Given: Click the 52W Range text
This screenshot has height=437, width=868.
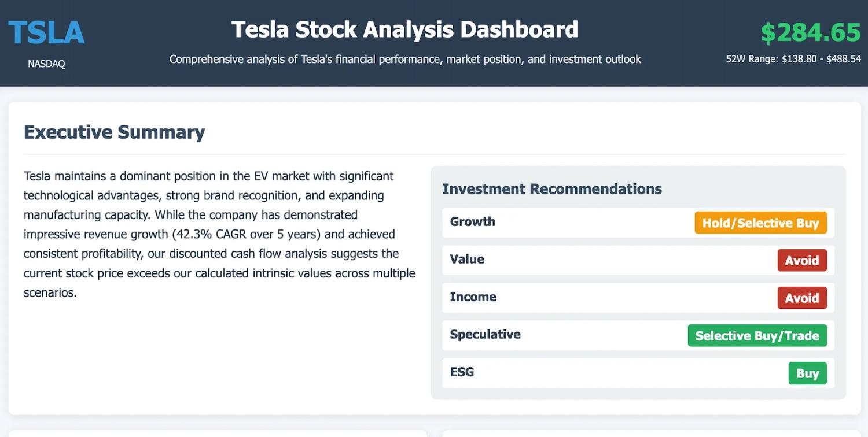Looking at the screenshot, I should tap(793, 59).
